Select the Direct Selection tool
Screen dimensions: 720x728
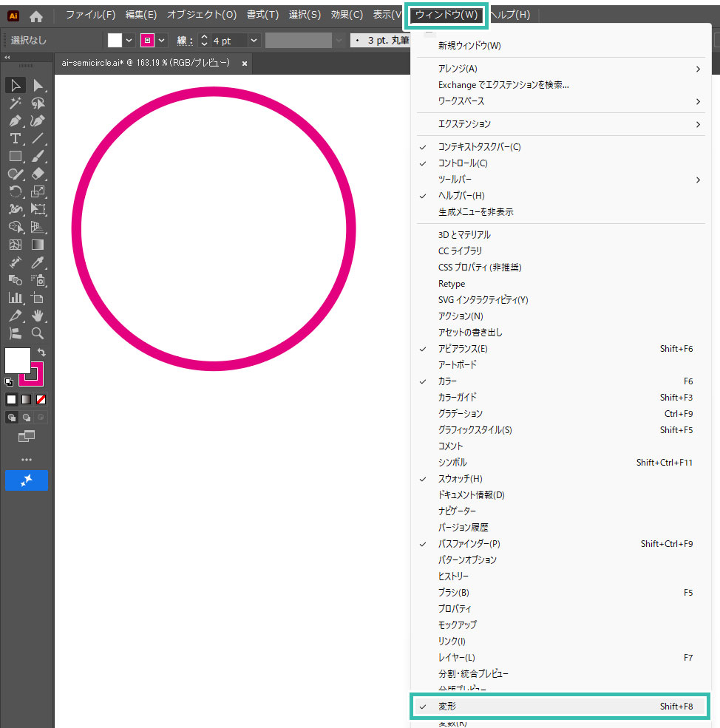(38, 86)
